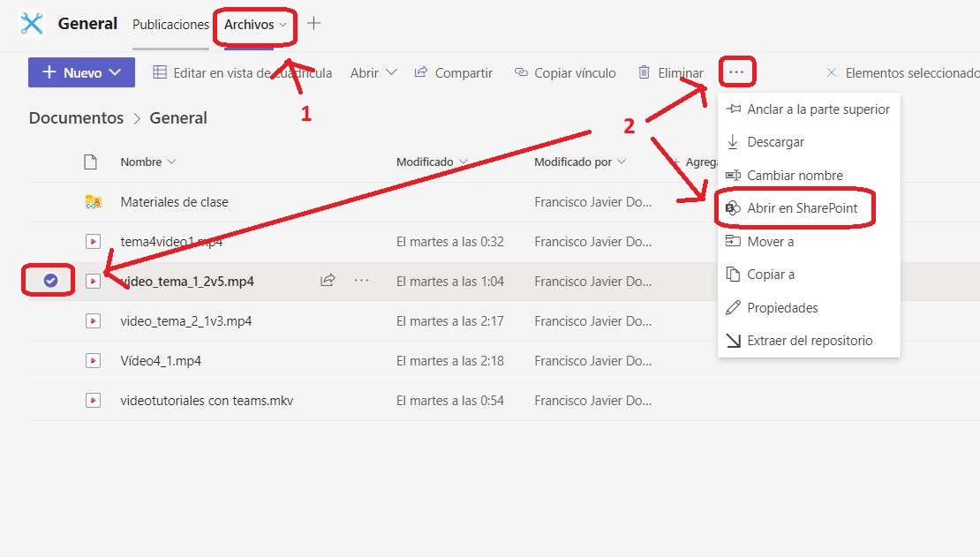This screenshot has width=980, height=557.
Task: Click the rename icon in menu
Action: (x=733, y=176)
